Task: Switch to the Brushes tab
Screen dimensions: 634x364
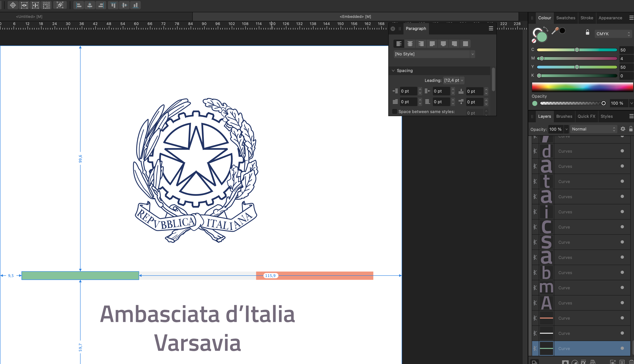Action: [x=564, y=116]
